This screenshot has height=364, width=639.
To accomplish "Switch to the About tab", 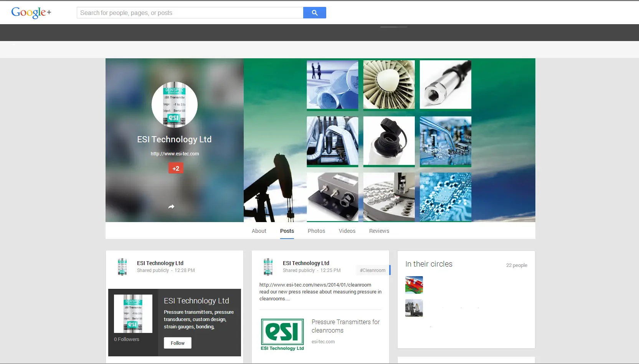I will 259,231.
